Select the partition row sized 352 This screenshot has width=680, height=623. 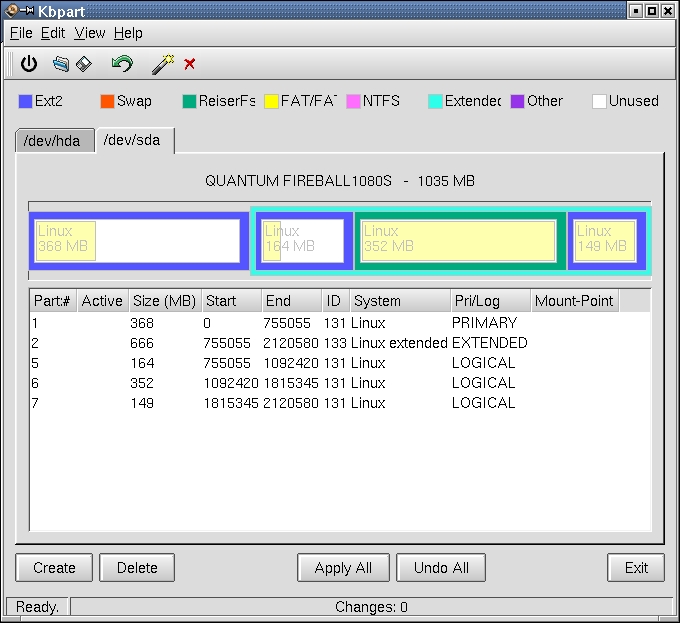pos(340,383)
